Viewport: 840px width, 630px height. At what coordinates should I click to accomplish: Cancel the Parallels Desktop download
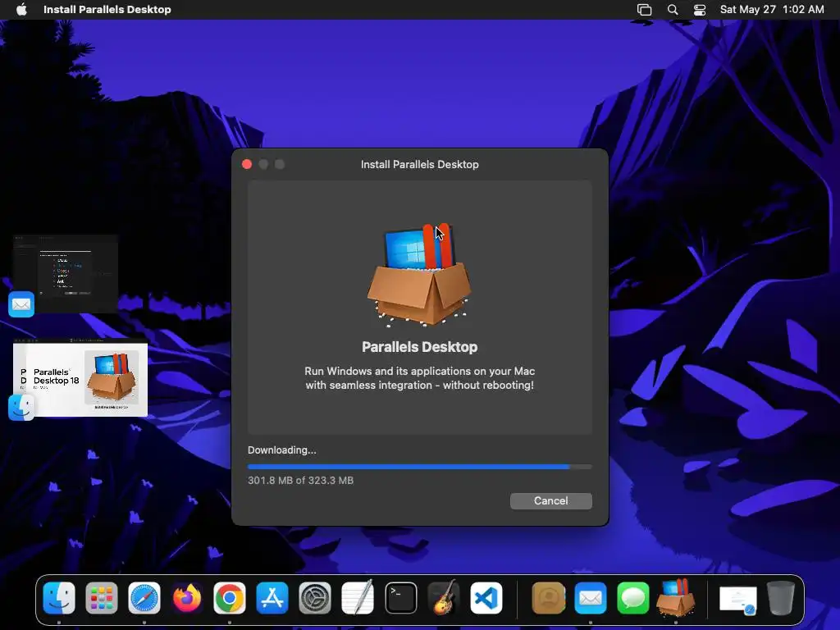pos(550,501)
